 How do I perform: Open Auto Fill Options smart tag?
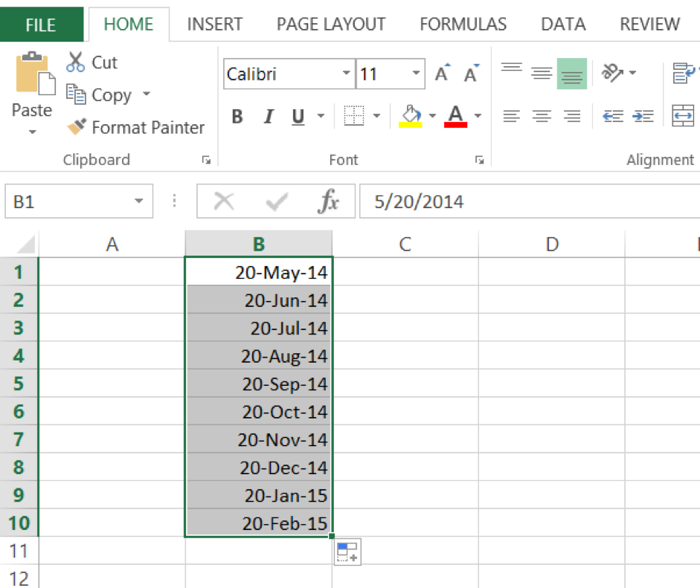pos(347,552)
